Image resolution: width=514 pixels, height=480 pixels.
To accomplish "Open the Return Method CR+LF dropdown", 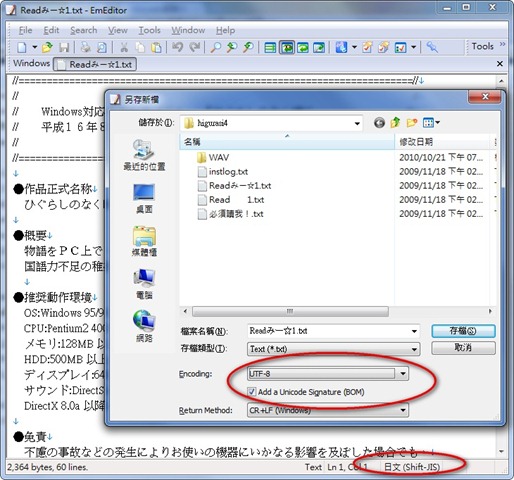I will coord(403,410).
